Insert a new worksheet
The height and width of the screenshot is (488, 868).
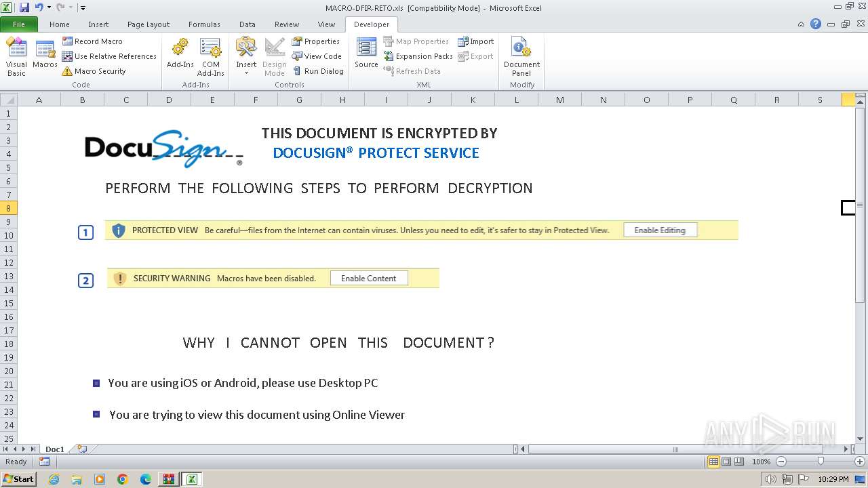(82, 449)
